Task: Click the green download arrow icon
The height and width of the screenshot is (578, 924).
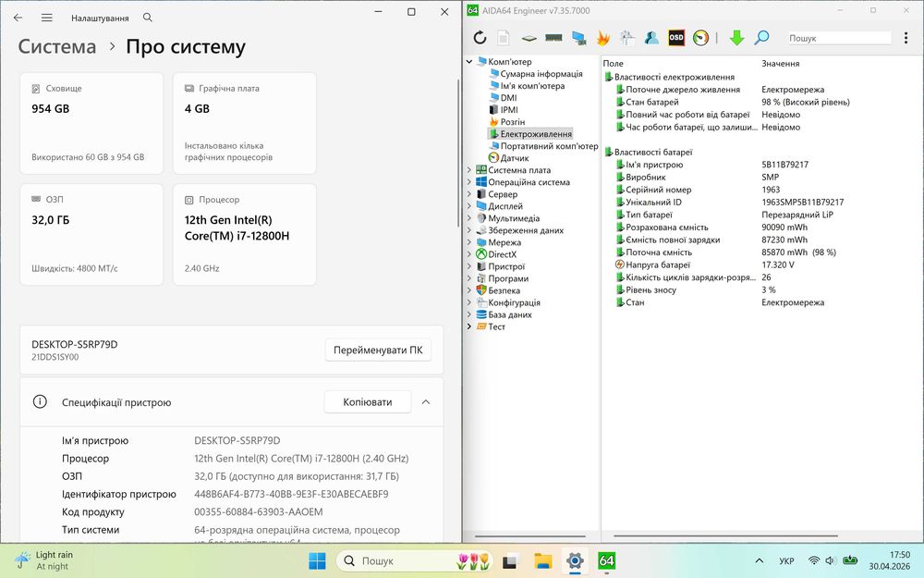Action: coord(736,38)
